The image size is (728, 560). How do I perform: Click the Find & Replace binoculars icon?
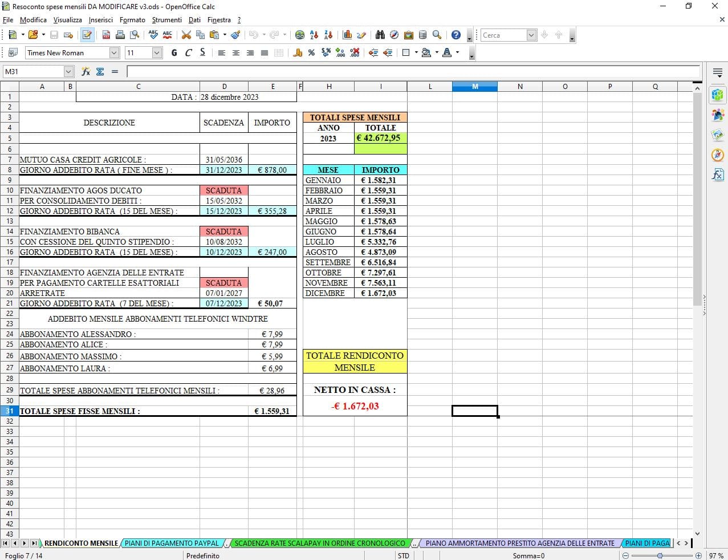tap(380, 35)
